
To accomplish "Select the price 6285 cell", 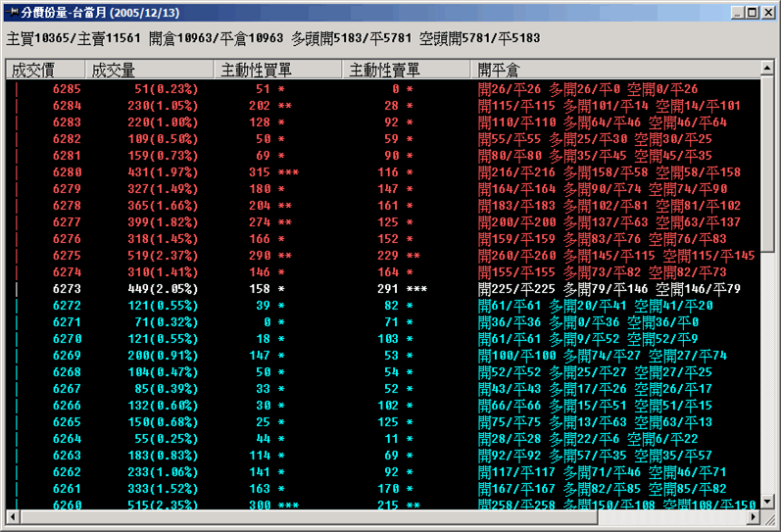I will tap(67, 89).
